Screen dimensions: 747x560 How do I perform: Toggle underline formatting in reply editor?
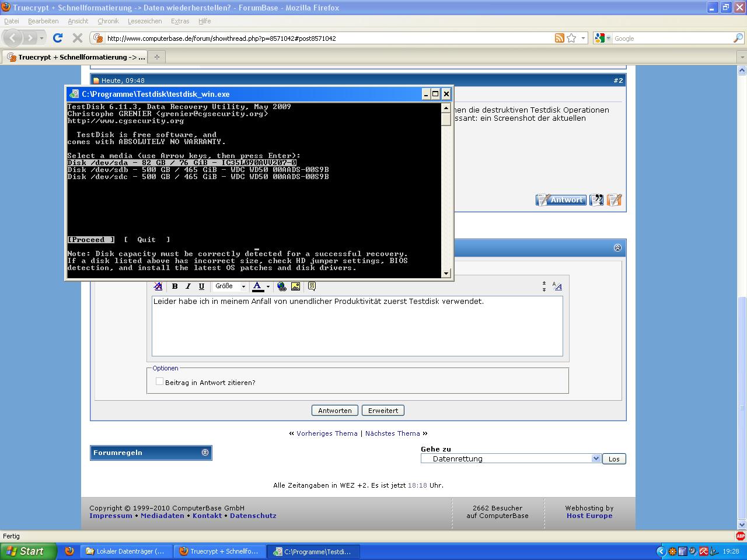coord(201,286)
